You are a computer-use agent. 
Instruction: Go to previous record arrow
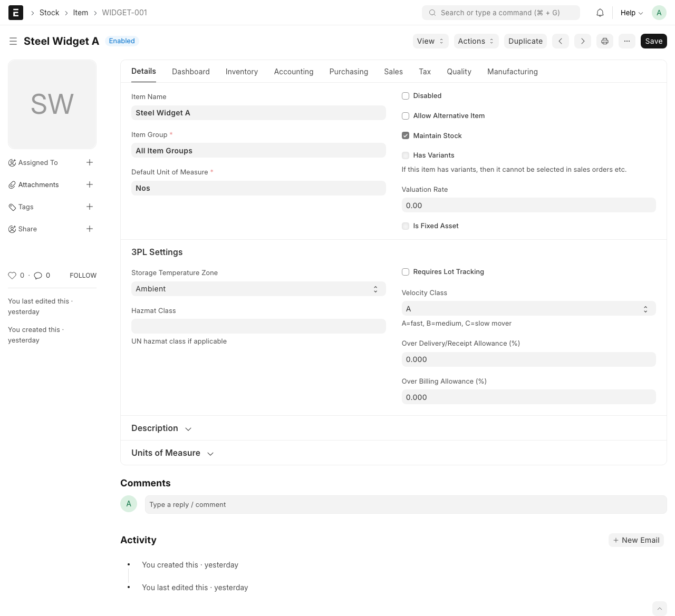tap(561, 41)
